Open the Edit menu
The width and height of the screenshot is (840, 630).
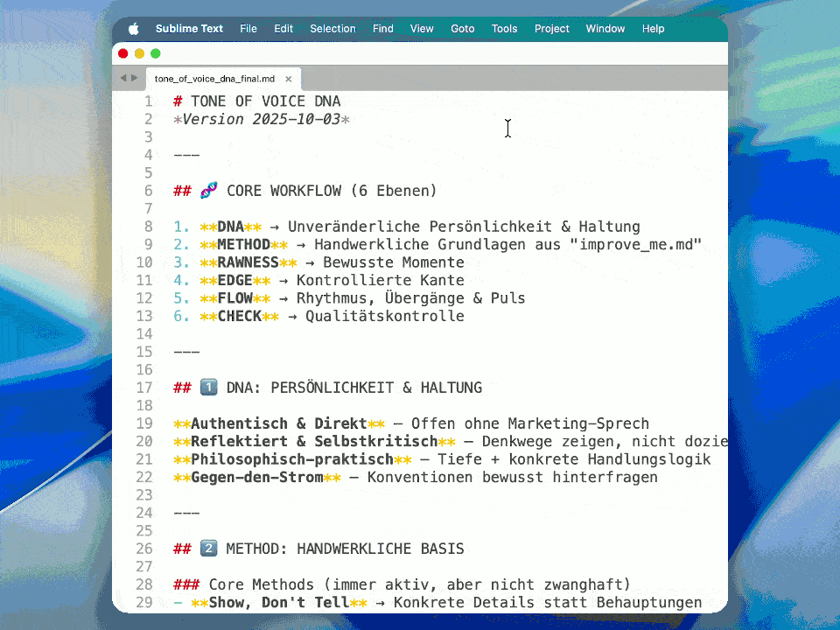point(283,29)
